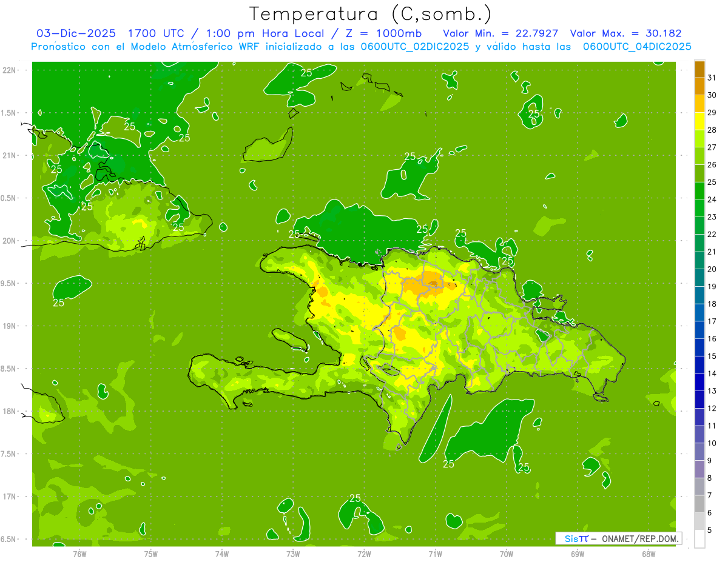This screenshot has width=728, height=562.
Task: Click the 'Valor Min. = 22.7927' value
Action: (500, 33)
